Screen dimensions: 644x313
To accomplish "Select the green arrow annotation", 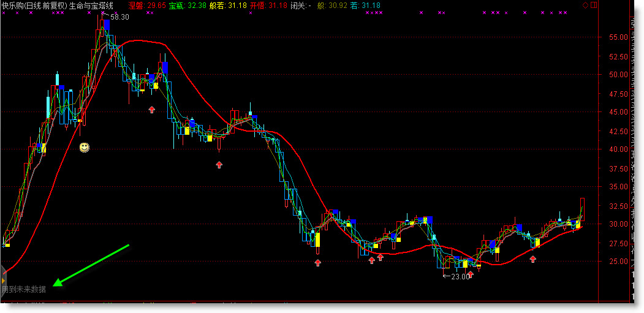I will click(92, 265).
